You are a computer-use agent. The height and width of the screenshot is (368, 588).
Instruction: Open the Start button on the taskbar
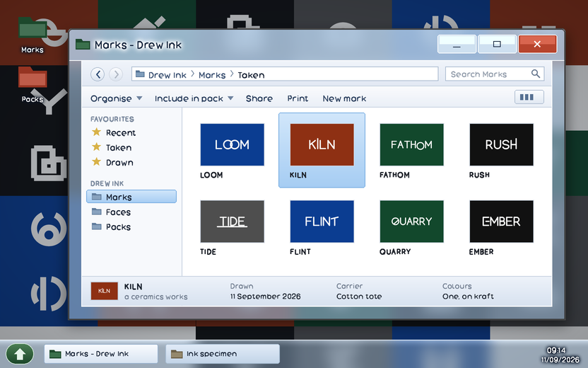click(20, 354)
